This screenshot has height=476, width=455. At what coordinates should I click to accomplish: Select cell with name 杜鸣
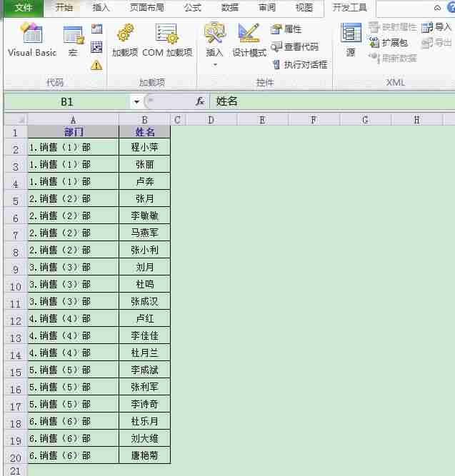click(x=145, y=285)
